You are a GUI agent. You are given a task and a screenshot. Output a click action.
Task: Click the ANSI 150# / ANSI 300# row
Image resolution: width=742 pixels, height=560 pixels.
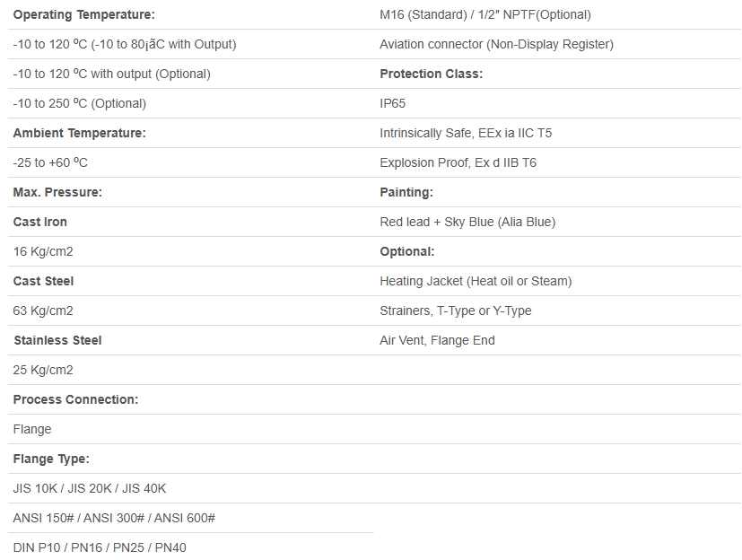click(x=114, y=518)
